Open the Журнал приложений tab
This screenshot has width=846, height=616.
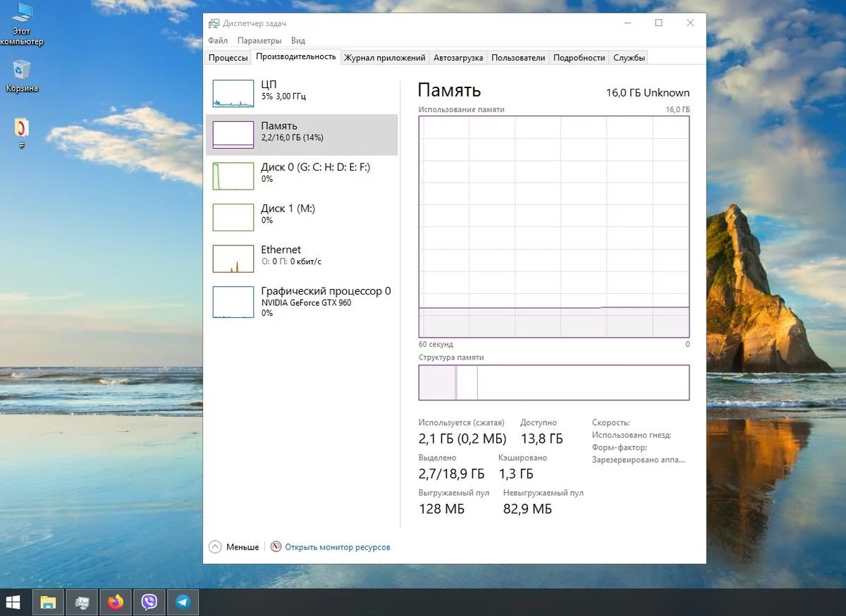pos(384,58)
